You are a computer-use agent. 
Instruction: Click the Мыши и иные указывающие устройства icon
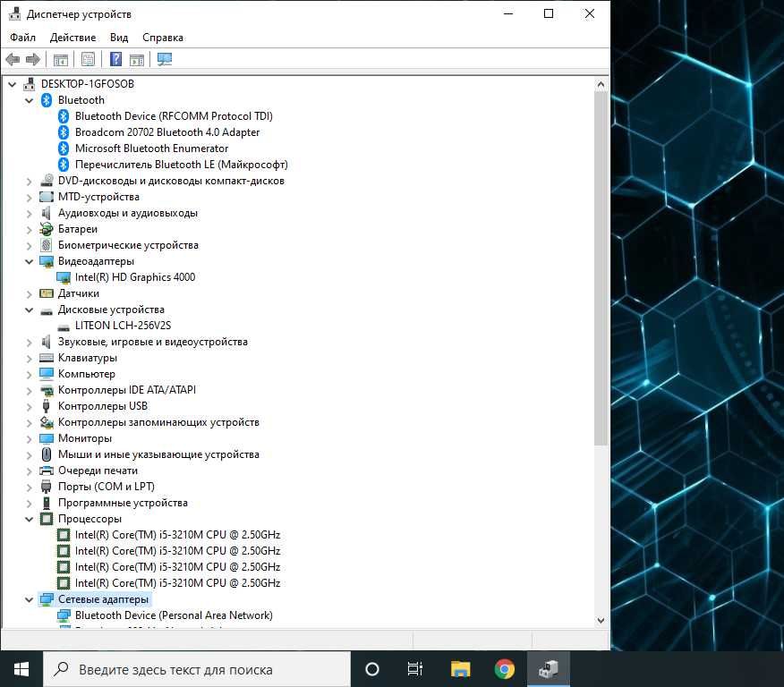coord(47,454)
